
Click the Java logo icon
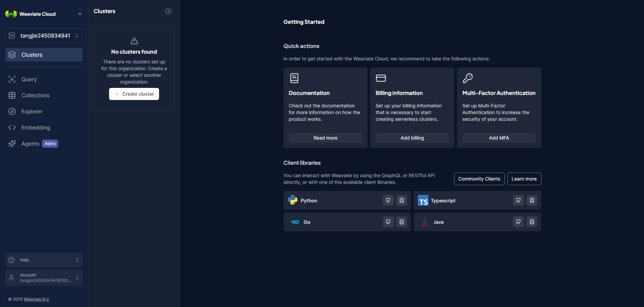(x=425, y=222)
